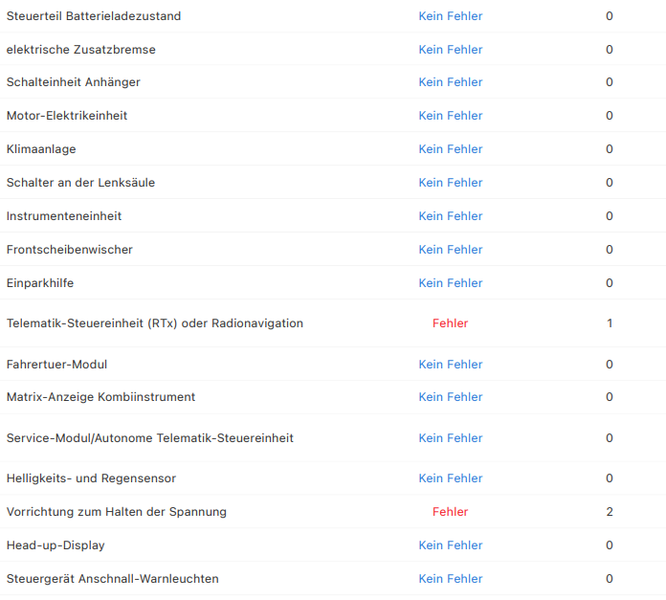The image size is (666, 600).
Task: Open 'Kein Fehler' for Matrix-Anzeige Kombiinstrument
Action: coord(450,397)
